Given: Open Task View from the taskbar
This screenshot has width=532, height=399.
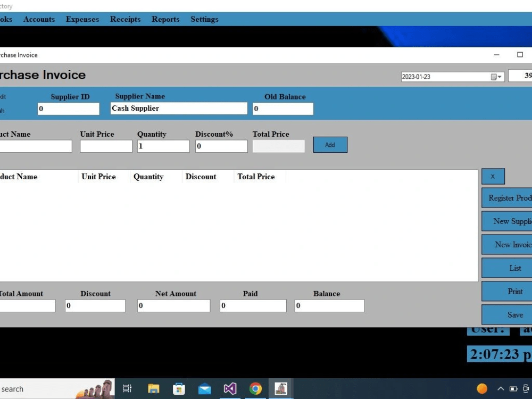Looking at the screenshot, I should tap(127, 388).
